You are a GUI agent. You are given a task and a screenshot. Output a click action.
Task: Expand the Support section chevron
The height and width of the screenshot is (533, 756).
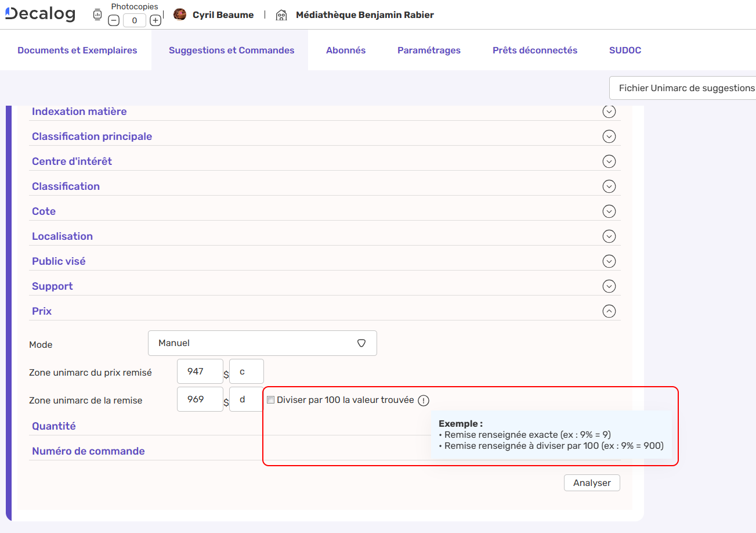[x=609, y=286]
